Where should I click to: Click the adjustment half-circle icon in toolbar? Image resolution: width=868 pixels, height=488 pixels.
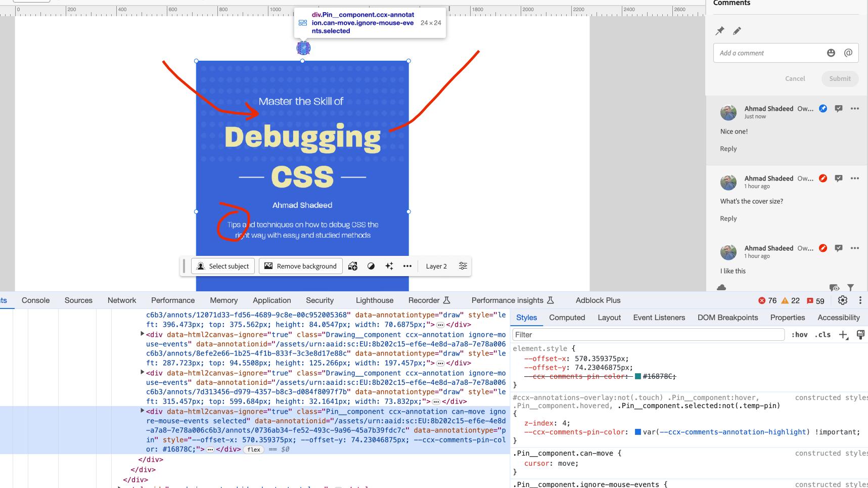(x=371, y=266)
